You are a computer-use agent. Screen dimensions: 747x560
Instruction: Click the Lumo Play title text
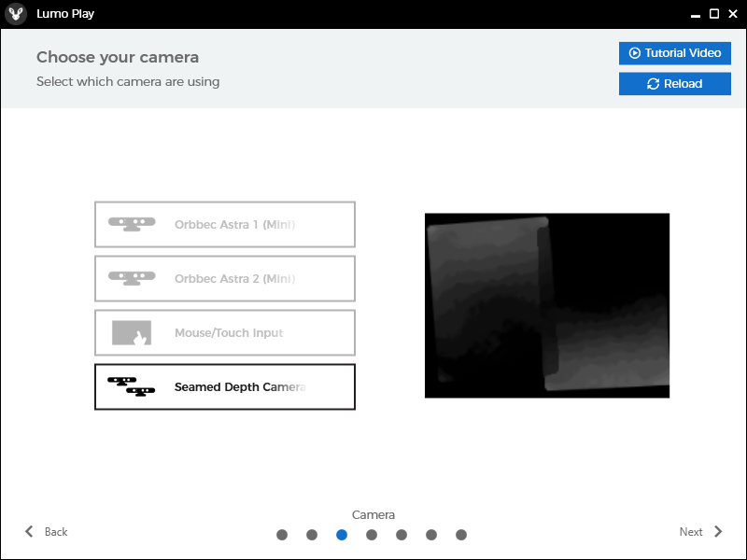pyautogui.click(x=65, y=14)
